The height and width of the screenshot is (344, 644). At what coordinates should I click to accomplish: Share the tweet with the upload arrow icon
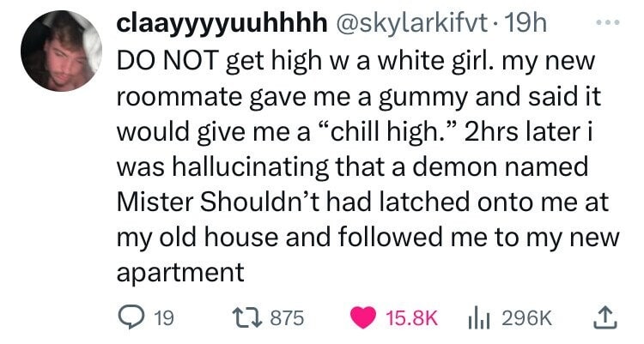tap(605, 318)
